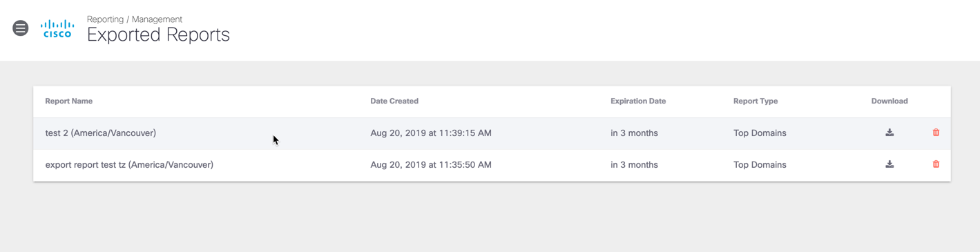This screenshot has width=980, height=252.
Task: Click Top Domains in the export report row
Action: tap(760, 165)
